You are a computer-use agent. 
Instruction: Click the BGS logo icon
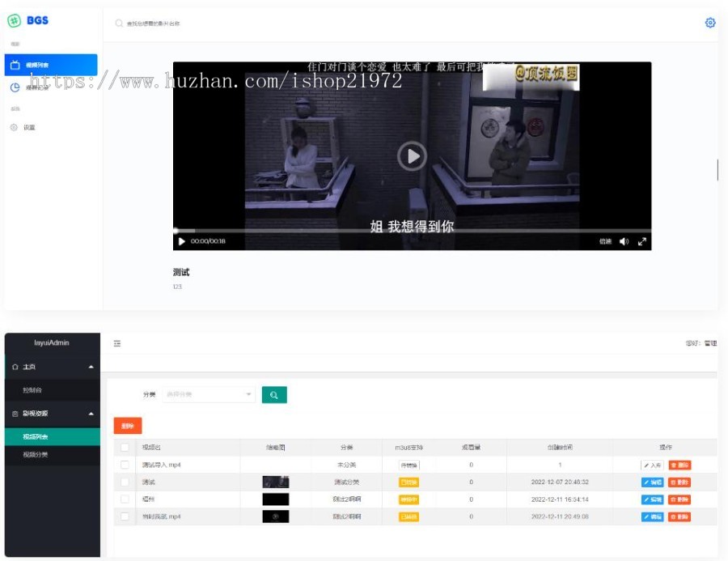(14, 20)
